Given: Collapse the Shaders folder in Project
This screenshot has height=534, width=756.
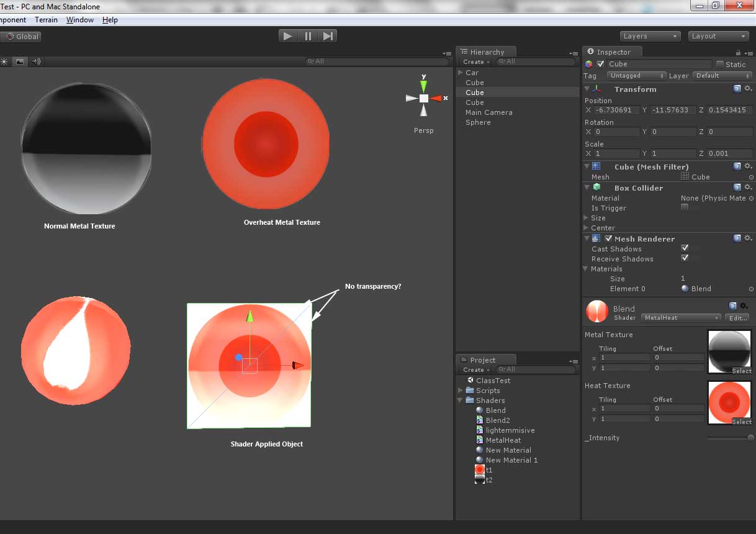Looking at the screenshot, I should tap(460, 400).
